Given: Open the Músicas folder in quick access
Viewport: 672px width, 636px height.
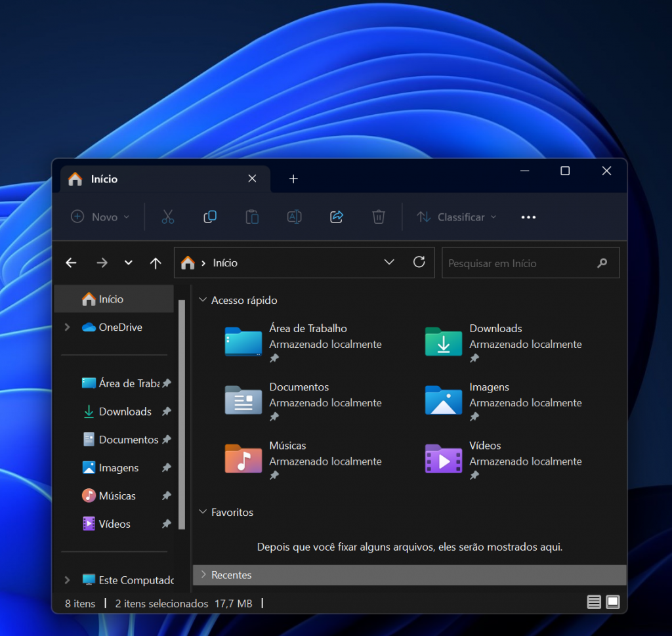Looking at the screenshot, I should 303,459.
